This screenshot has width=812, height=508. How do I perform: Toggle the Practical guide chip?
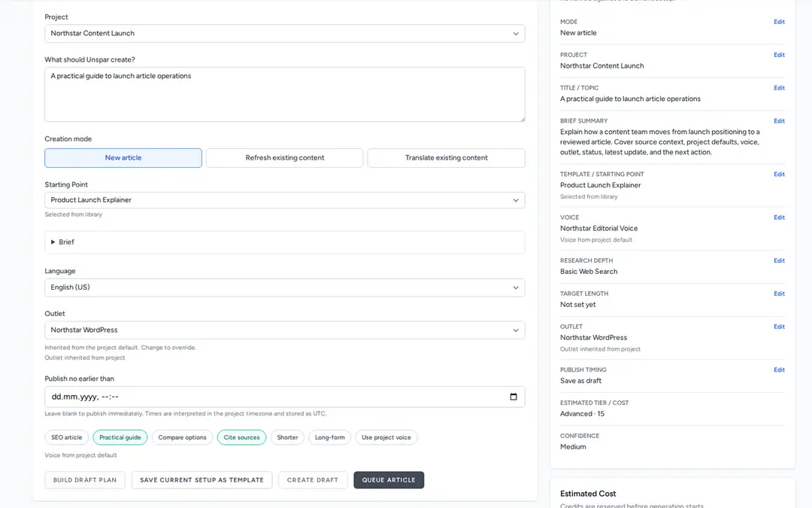point(120,437)
